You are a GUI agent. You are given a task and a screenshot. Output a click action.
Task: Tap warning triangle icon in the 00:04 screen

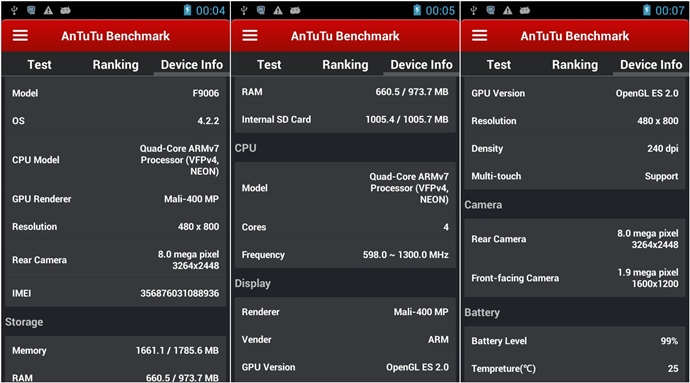(48, 10)
